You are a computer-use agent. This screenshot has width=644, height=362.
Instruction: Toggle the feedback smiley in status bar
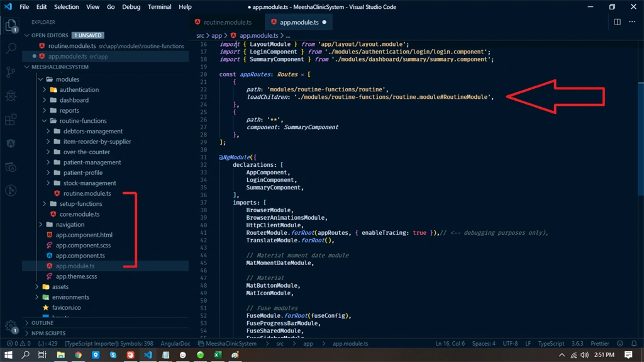619,344
